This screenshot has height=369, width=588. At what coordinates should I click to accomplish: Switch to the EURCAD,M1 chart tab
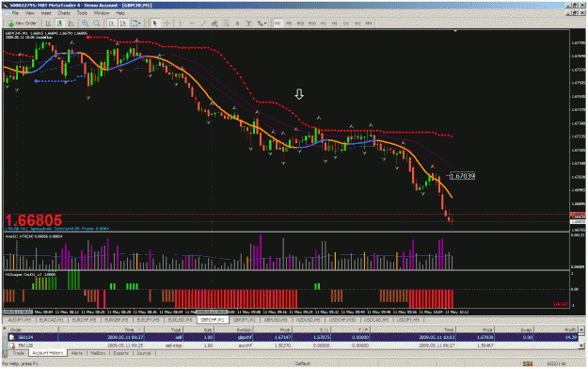pos(52,320)
